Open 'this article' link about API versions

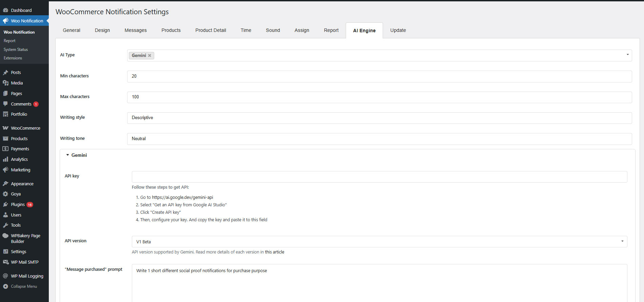(275, 252)
